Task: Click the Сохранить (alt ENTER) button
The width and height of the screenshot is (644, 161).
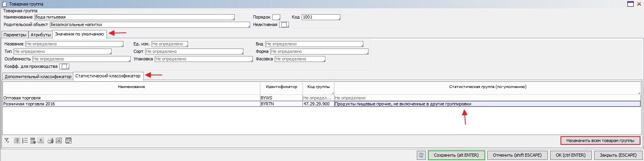Action: point(456,155)
